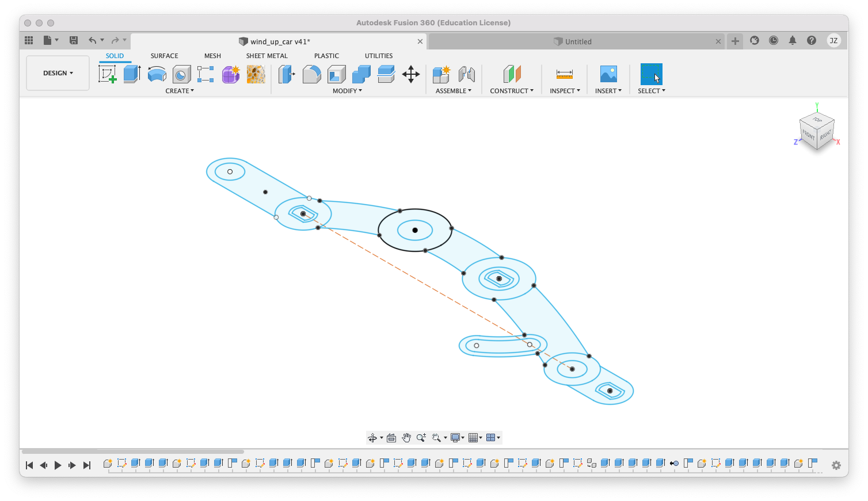Switch to the Untitled document tab

pos(576,41)
